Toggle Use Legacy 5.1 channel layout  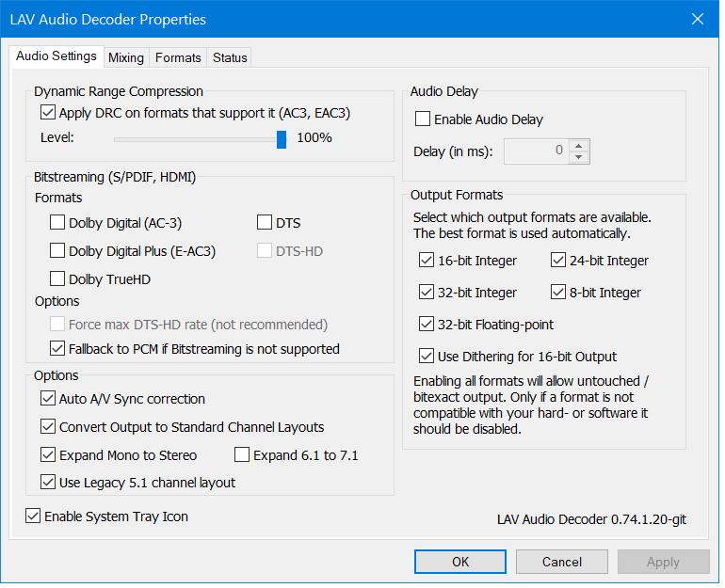[x=48, y=482]
